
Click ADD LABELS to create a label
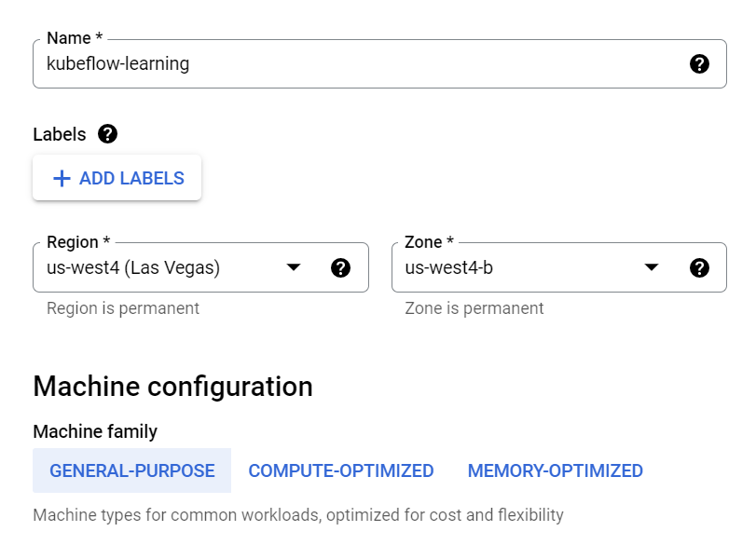click(117, 178)
